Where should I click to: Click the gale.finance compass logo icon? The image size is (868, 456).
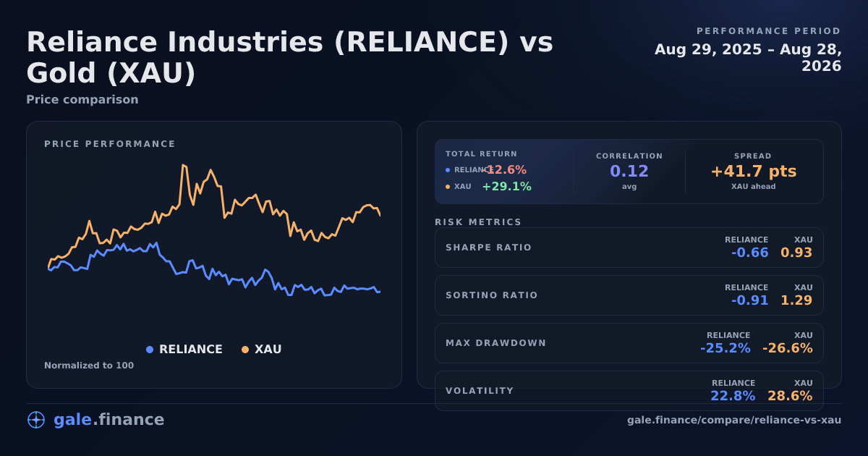click(35, 420)
